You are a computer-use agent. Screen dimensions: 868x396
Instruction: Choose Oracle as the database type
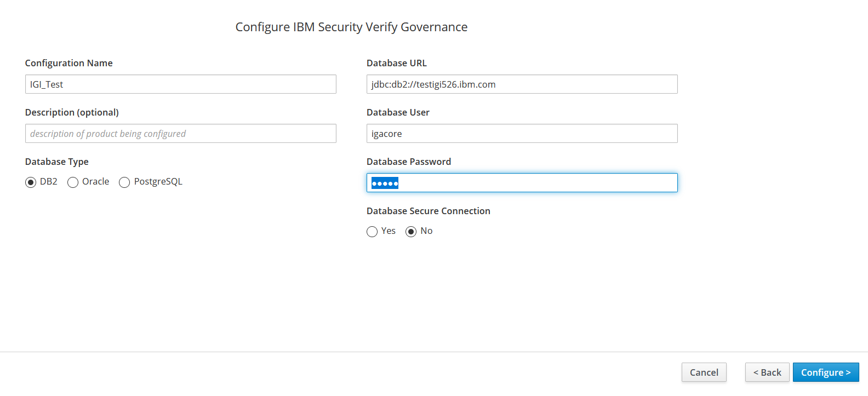click(73, 182)
